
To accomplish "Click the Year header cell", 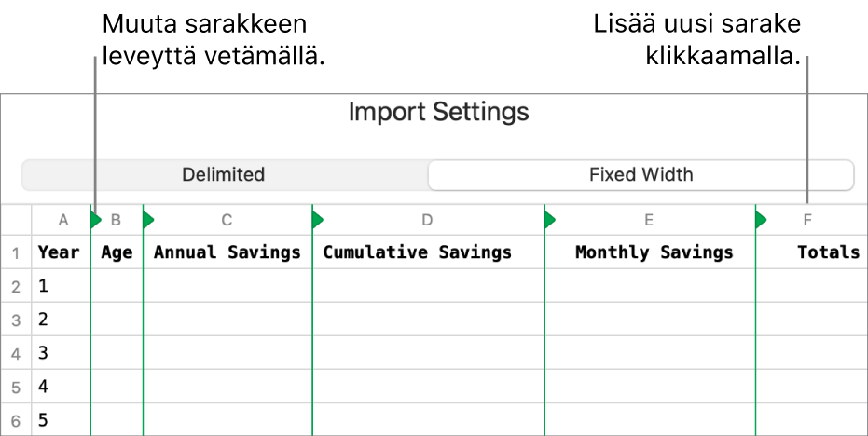I will (x=59, y=252).
